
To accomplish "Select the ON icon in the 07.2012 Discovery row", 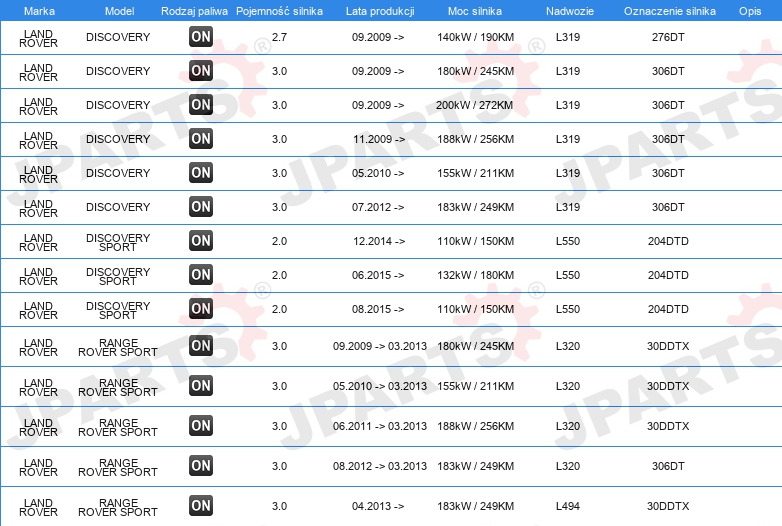I will click(x=201, y=206).
